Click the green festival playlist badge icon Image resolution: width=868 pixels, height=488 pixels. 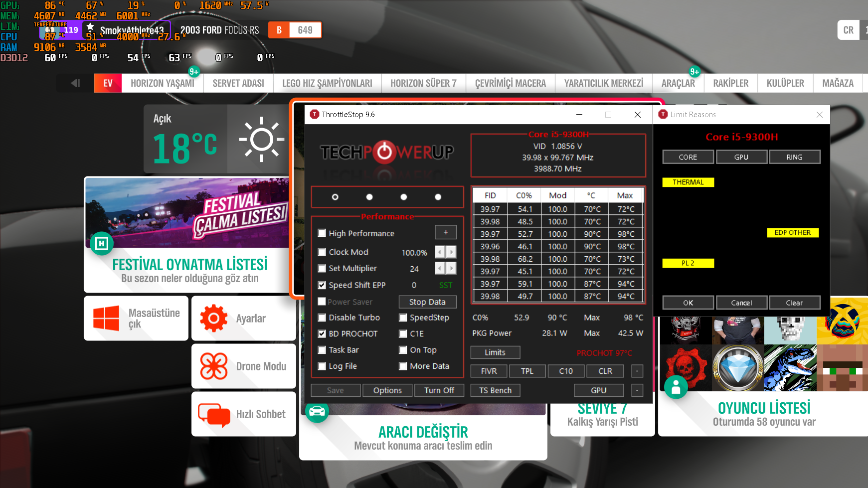click(102, 243)
